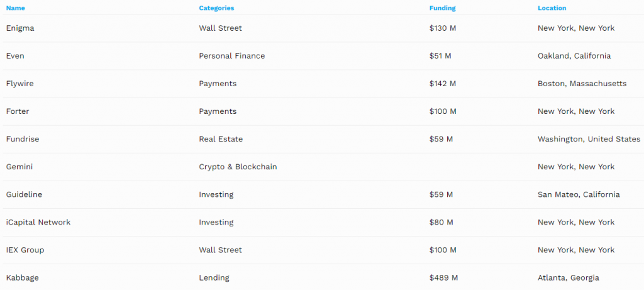Click the Even company row name

pos(15,56)
